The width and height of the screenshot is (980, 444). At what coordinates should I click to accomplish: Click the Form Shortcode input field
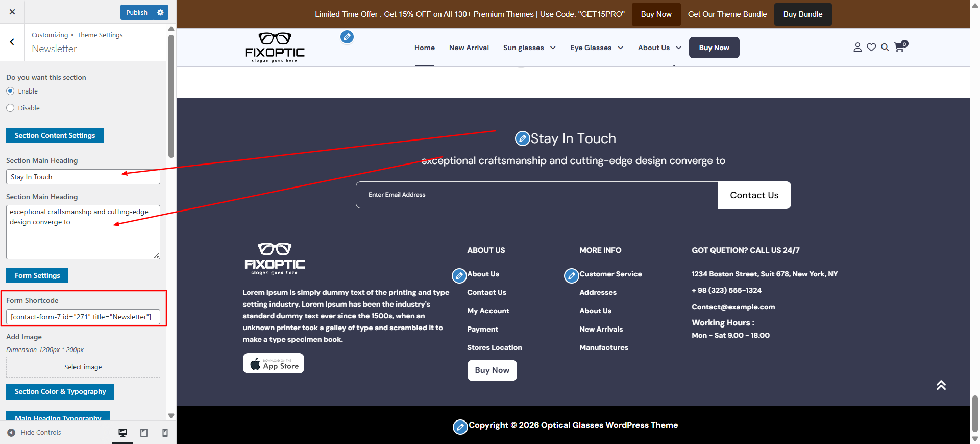83,317
